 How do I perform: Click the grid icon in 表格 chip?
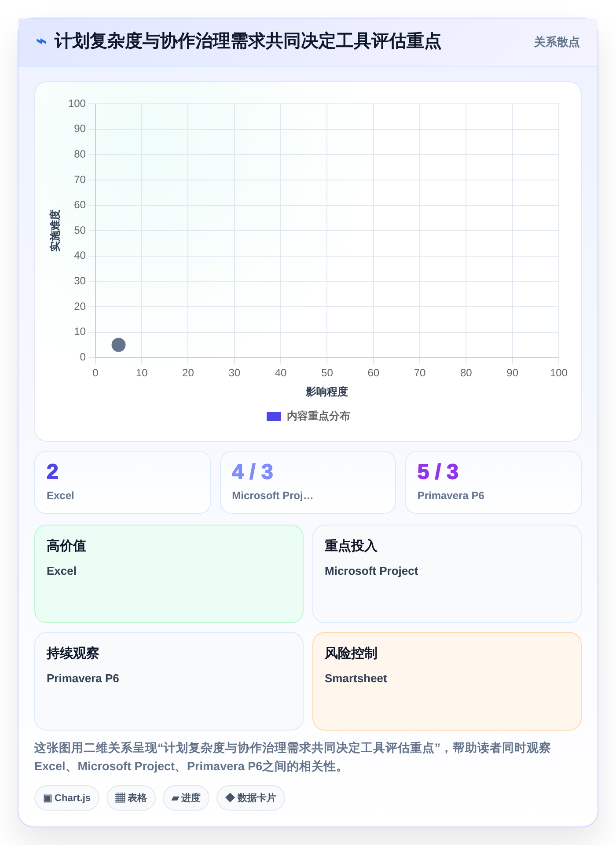(x=120, y=798)
